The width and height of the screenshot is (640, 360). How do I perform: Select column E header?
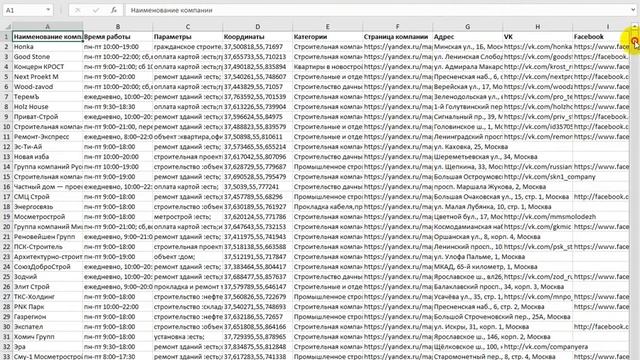click(328, 27)
